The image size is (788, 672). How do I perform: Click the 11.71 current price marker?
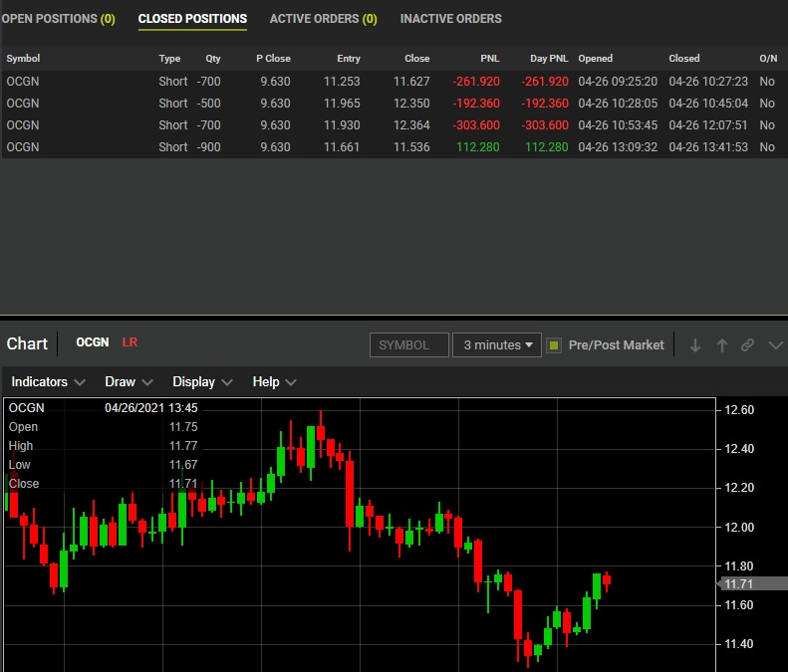738,584
